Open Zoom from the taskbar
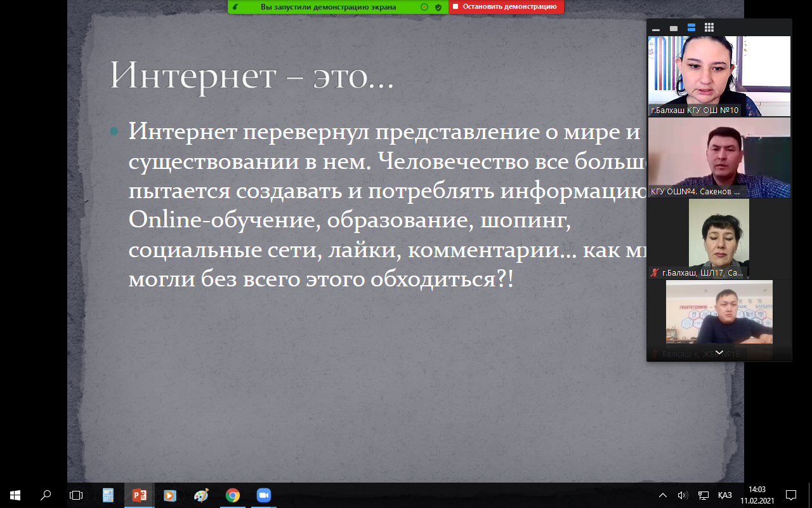The width and height of the screenshot is (812, 508). (x=263, y=495)
